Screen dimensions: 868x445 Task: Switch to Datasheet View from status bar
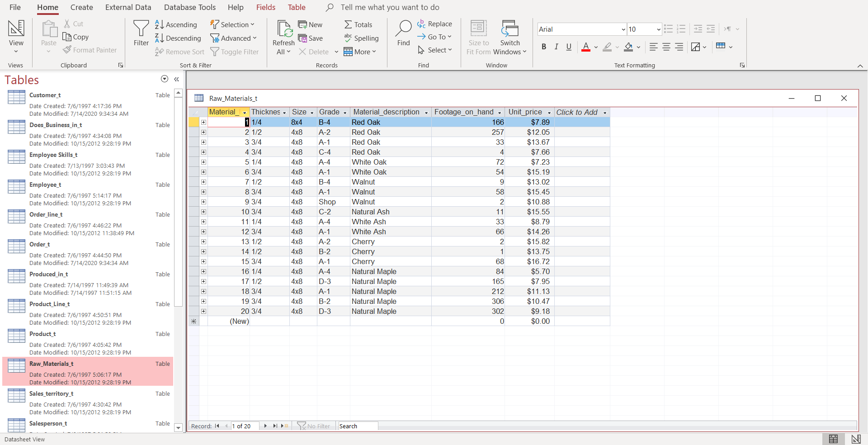pos(833,439)
